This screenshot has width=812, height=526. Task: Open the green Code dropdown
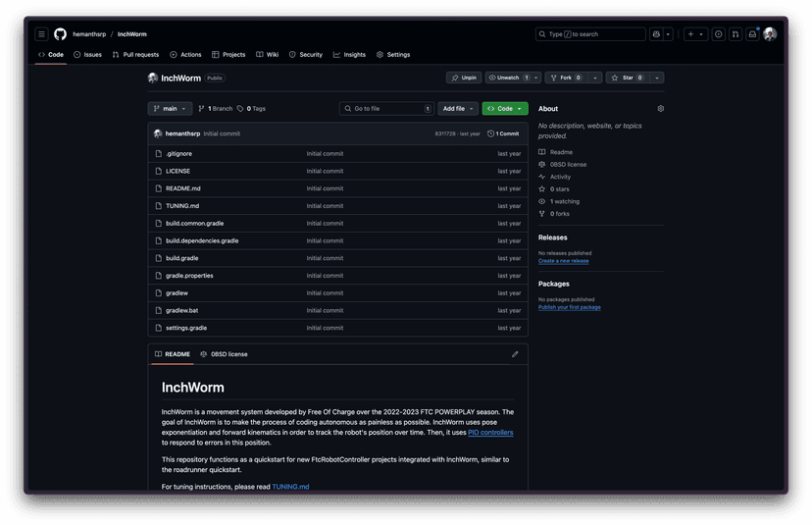click(x=504, y=109)
